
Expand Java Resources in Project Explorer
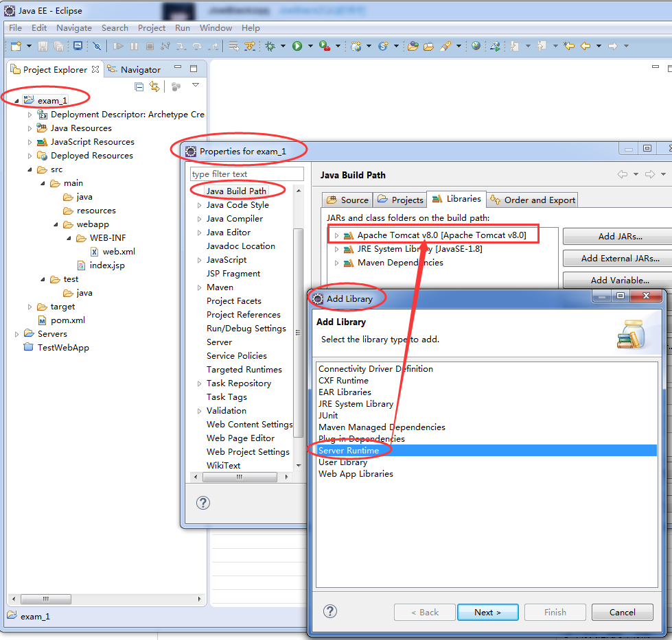point(30,128)
